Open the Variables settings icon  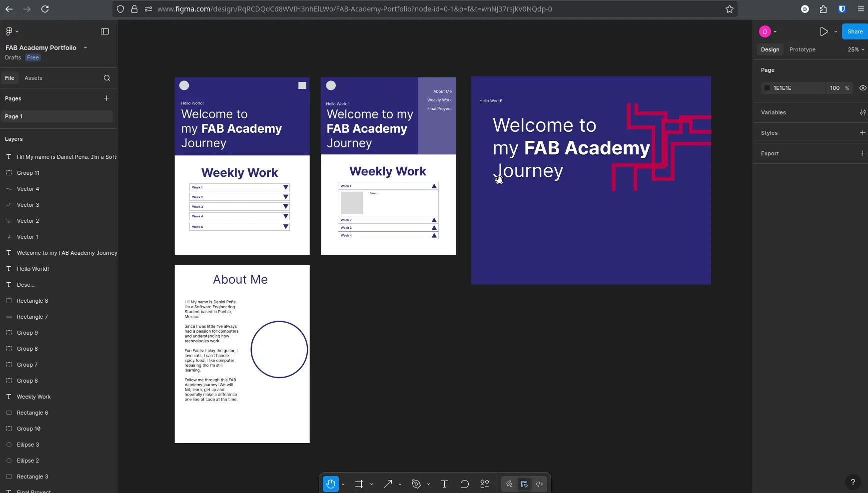(863, 112)
